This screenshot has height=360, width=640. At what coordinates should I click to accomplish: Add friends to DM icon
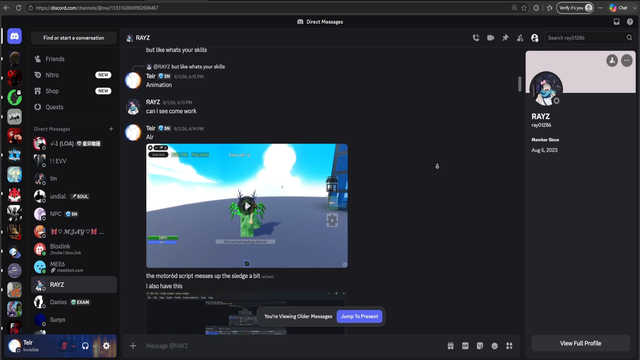point(520,38)
